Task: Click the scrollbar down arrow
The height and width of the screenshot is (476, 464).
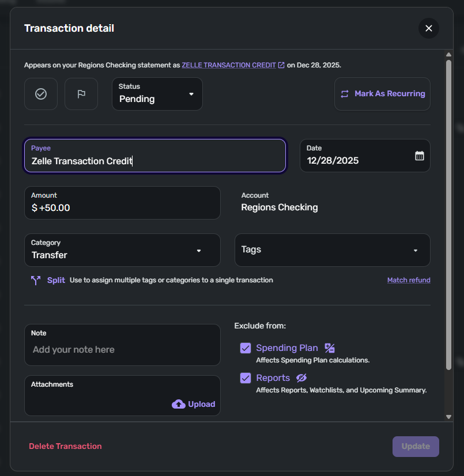Action: coord(448,416)
